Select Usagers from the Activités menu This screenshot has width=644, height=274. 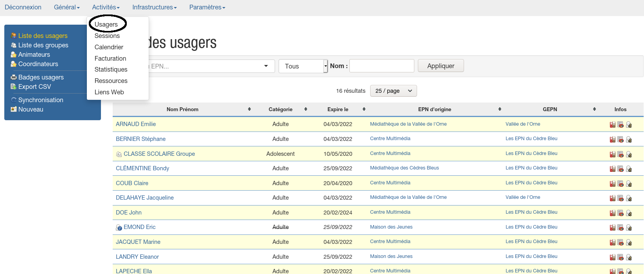click(x=106, y=24)
